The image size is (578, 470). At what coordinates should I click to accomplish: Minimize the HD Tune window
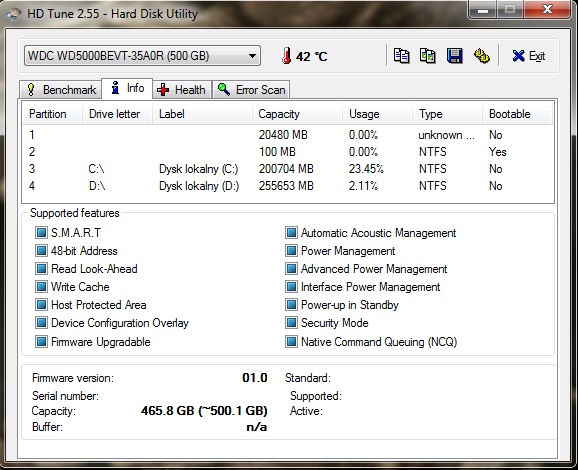coord(483,10)
